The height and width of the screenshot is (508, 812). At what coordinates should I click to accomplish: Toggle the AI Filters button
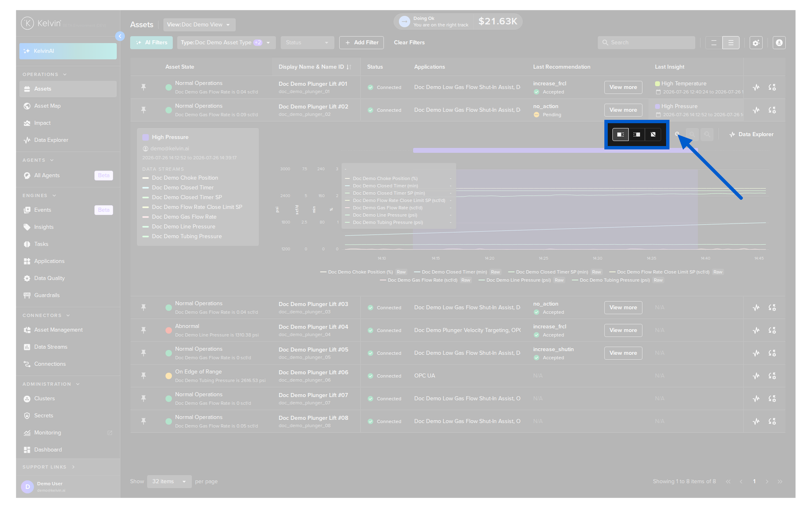pos(151,43)
